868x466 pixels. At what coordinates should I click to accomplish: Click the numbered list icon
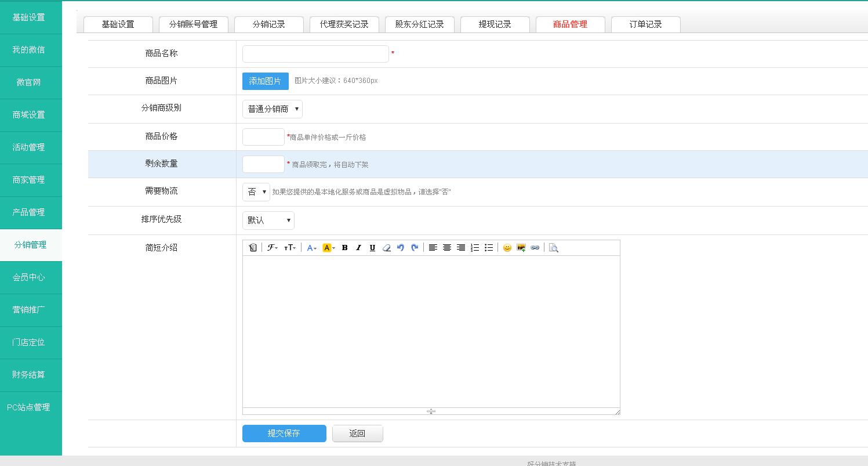pyautogui.click(x=475, y=248)
